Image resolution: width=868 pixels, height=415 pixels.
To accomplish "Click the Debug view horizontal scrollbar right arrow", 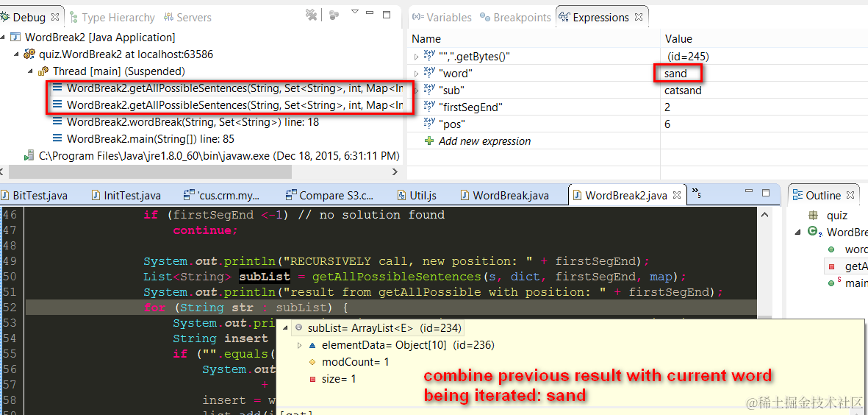I will click(x=394, y=171).
